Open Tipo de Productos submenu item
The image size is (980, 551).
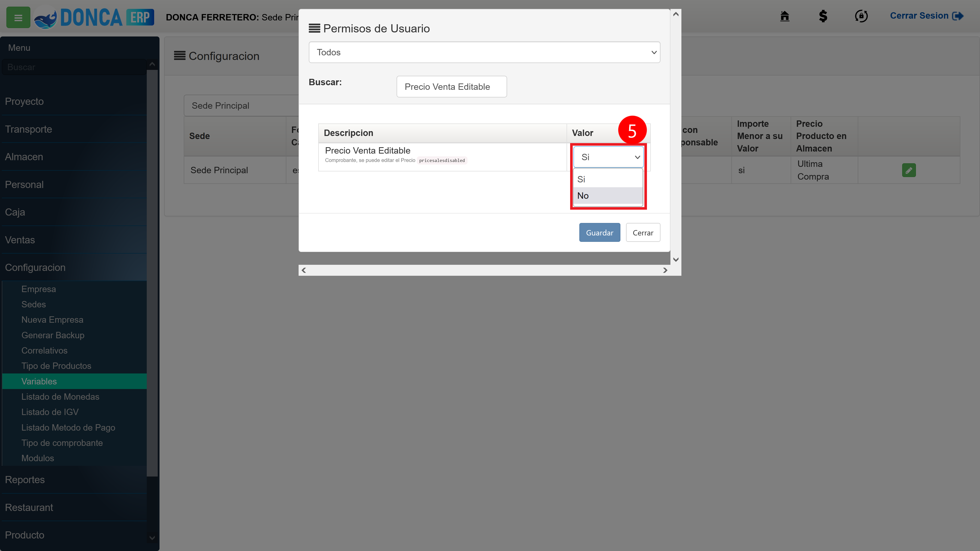tap(74, 366)
